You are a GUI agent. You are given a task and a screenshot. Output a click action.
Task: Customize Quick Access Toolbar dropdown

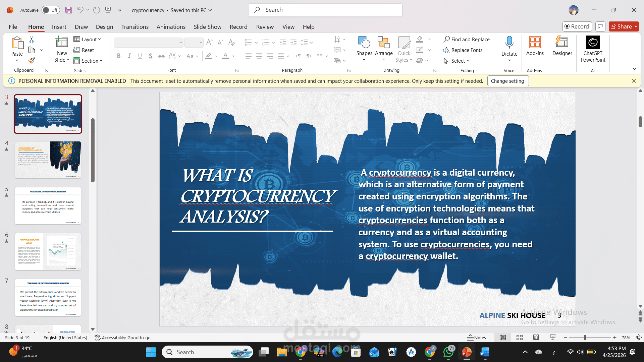[x=120, y=10]
